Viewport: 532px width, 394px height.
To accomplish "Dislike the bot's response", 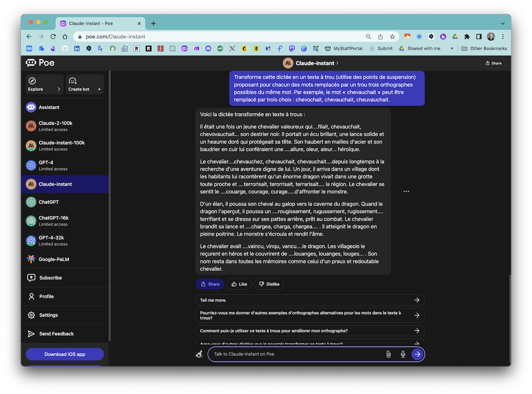I will pyautogui.click(x=269, y=284).
